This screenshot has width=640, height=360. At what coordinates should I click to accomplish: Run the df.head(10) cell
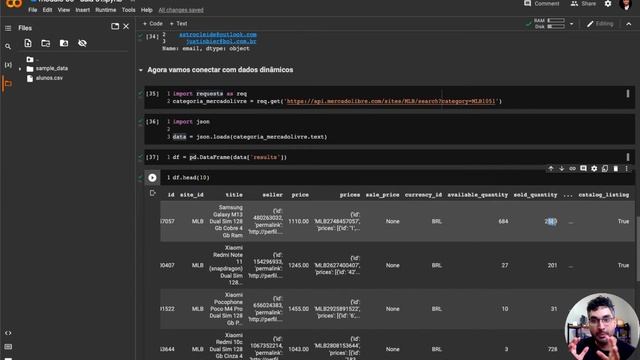[x=152, y=178]
